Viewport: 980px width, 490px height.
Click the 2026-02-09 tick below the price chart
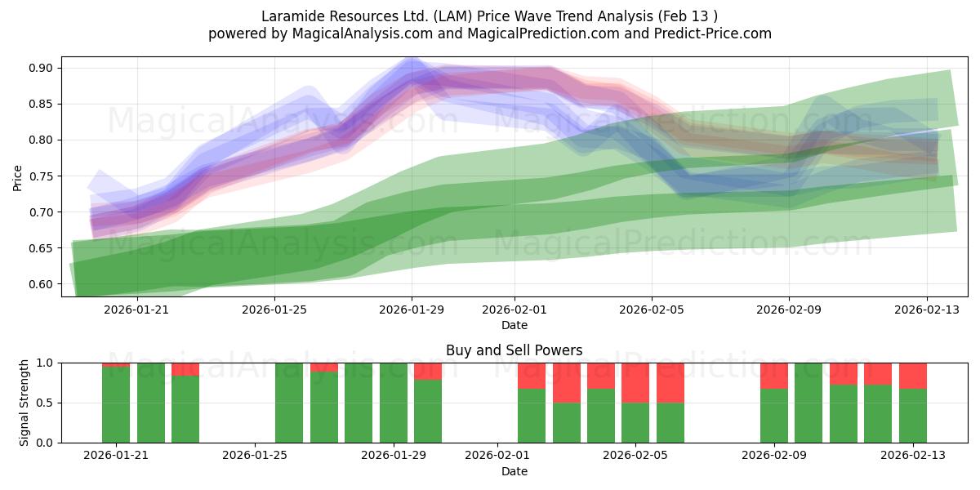pyautogui.click(x=789, y=310)
